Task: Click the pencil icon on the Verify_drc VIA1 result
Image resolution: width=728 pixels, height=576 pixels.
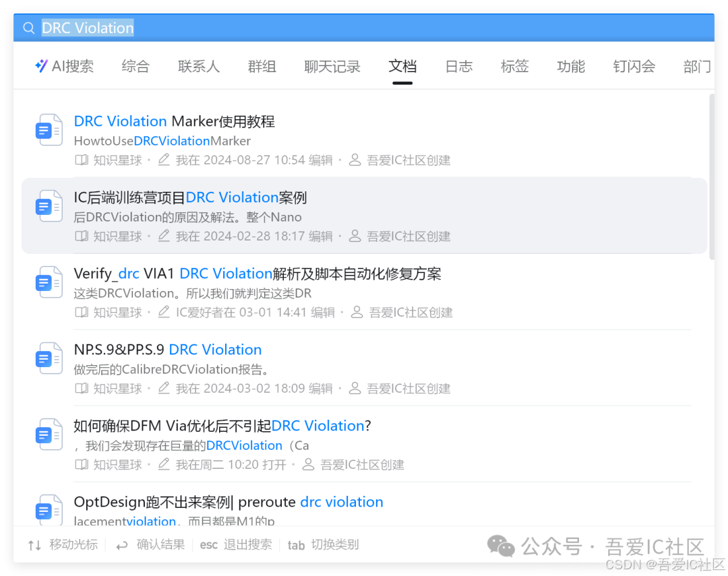Action: [x=163, y=312]
